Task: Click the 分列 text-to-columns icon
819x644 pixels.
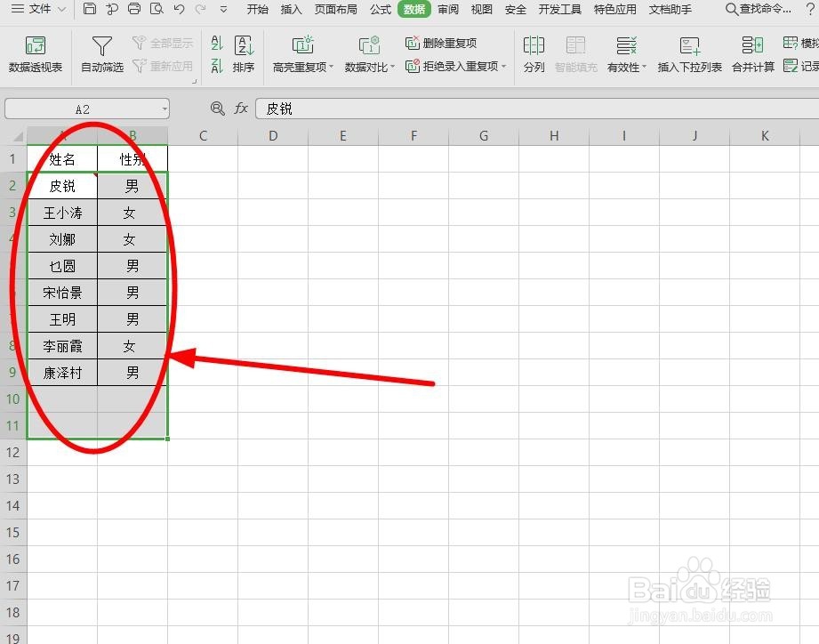Action: [534, 54]
